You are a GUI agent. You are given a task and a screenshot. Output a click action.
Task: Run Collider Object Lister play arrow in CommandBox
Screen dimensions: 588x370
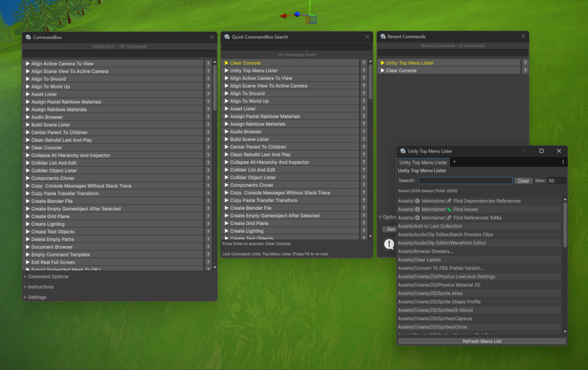[28, 171]
